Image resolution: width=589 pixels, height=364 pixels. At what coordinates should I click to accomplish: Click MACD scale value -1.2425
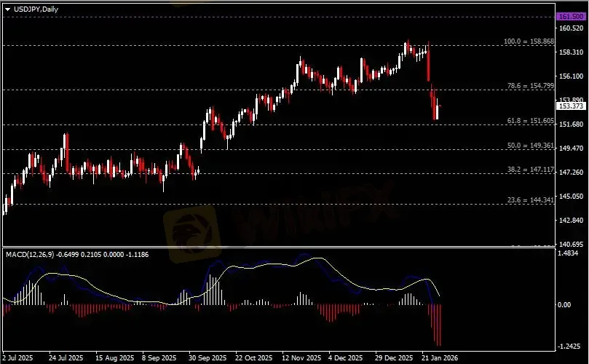pos(569,346)
